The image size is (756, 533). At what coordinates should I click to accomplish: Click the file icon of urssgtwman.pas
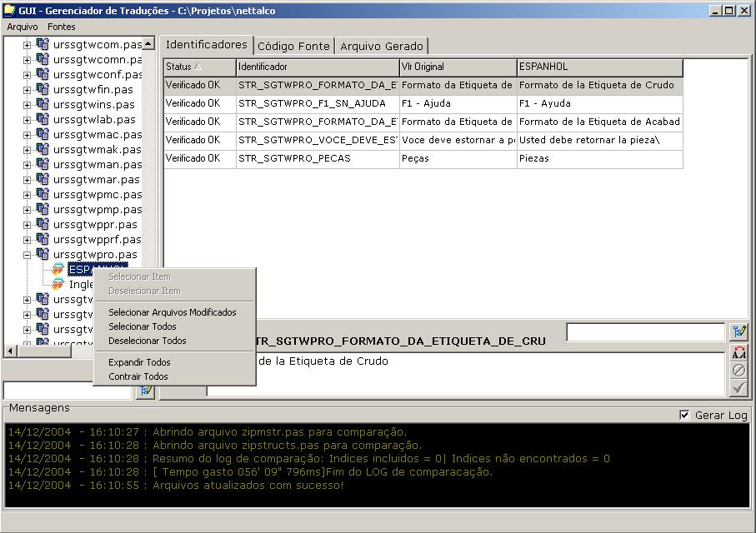pos(43,164)
